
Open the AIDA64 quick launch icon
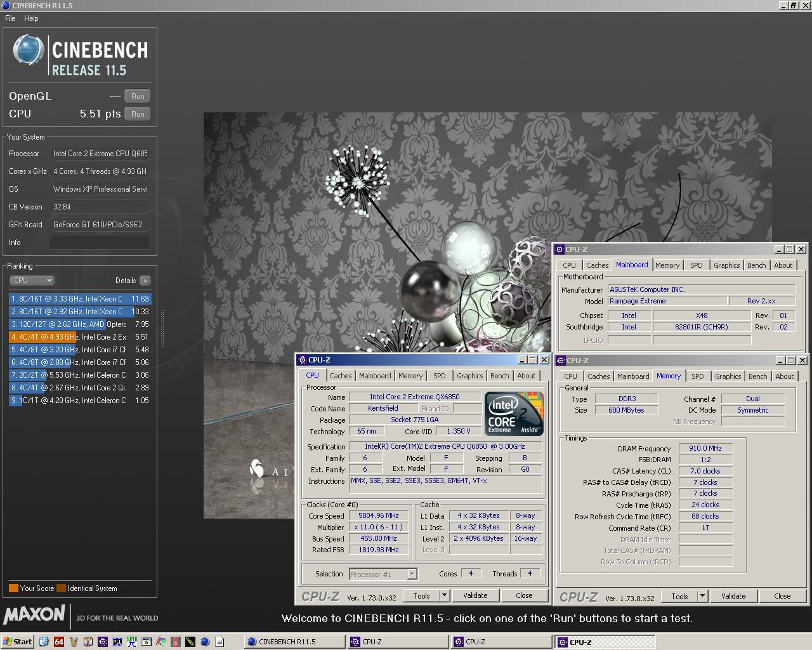coord(59,642)
